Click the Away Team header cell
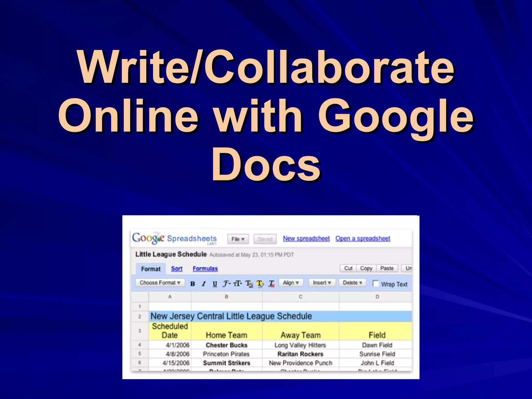Image resolution: width=532 pixels, height=399 pixels. [301, 331]
